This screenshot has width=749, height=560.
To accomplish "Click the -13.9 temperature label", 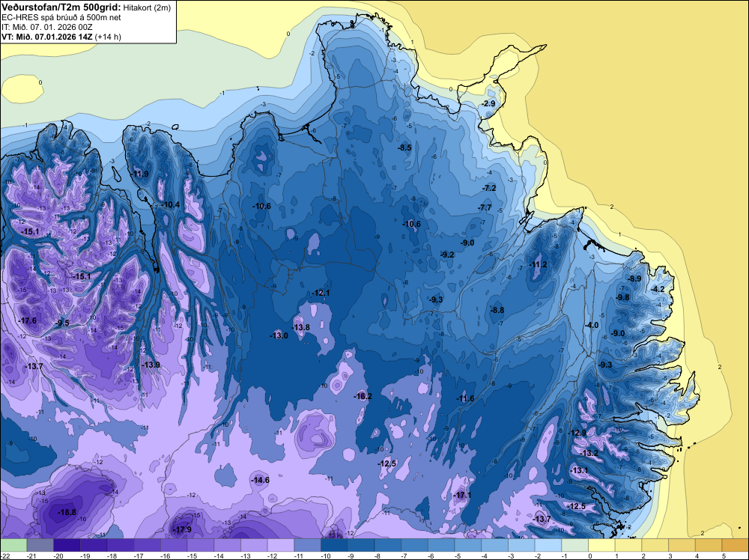I will coord(151,365).
